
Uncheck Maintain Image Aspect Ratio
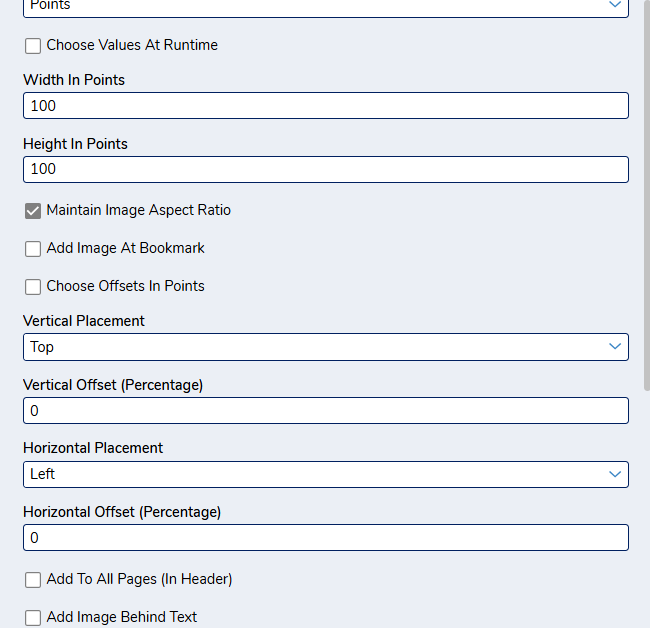33,211
